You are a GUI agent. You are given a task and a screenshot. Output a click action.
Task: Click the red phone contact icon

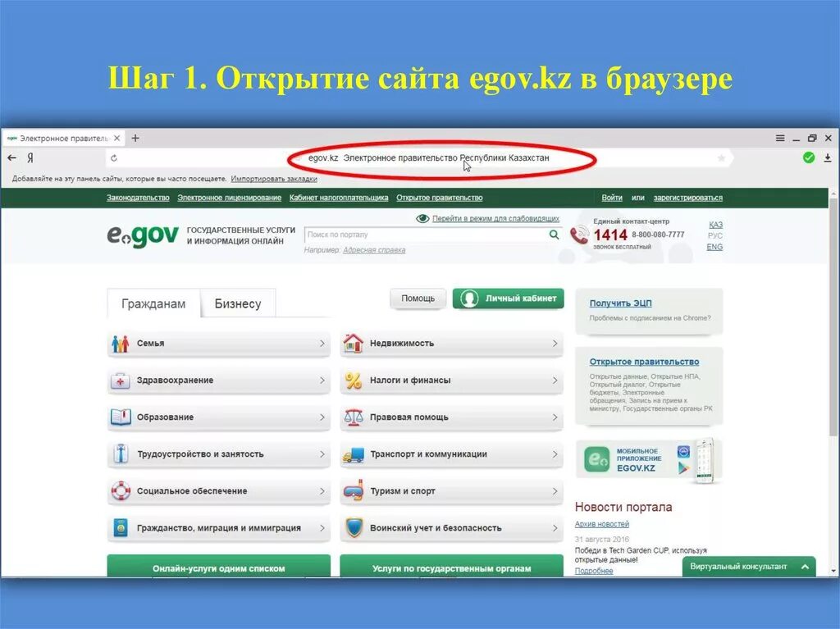[579, 235]
